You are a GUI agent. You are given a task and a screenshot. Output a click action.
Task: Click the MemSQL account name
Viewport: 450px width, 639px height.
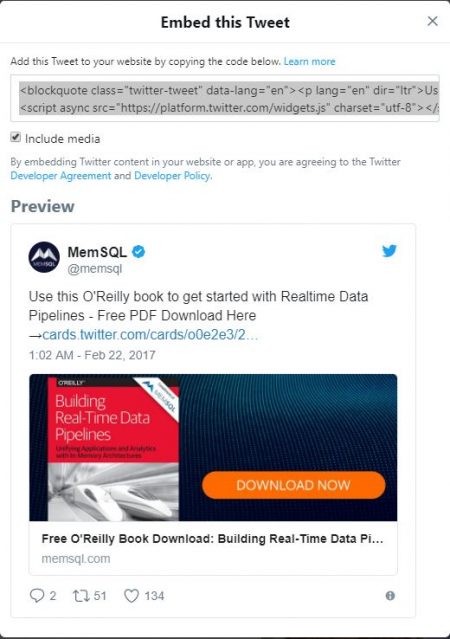(97, 252)
